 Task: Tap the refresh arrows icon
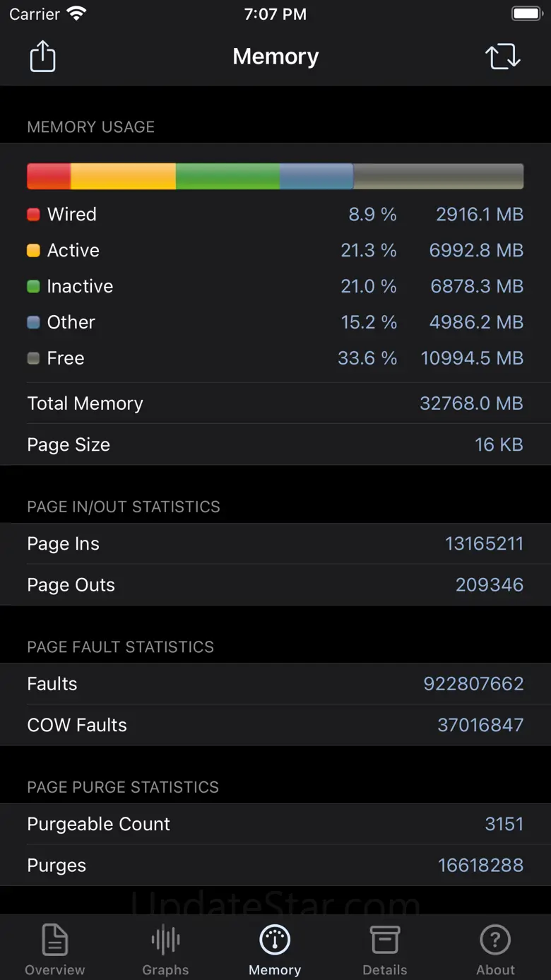[x=503, y=57]
